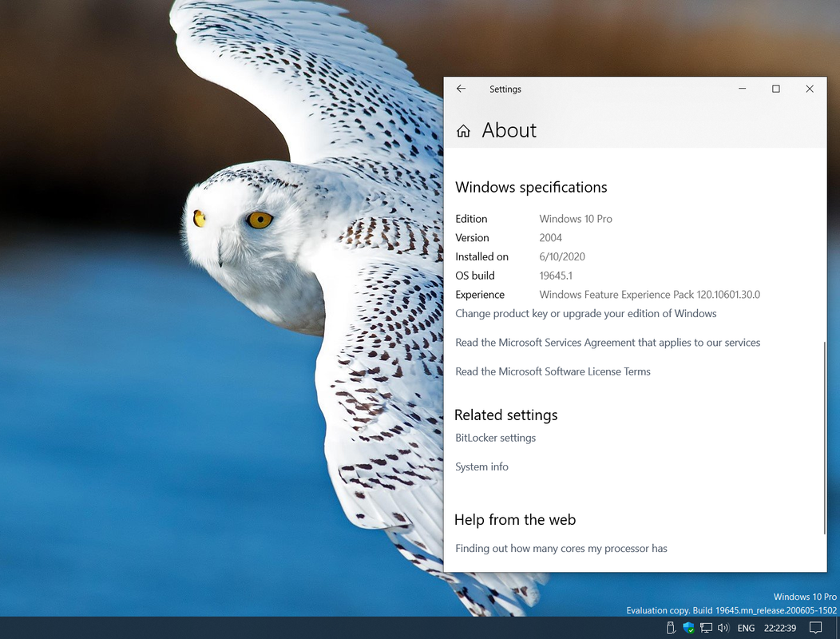840x639 pixels.
Task: Minimize the Settings window
Action: [x=742, y=89]
